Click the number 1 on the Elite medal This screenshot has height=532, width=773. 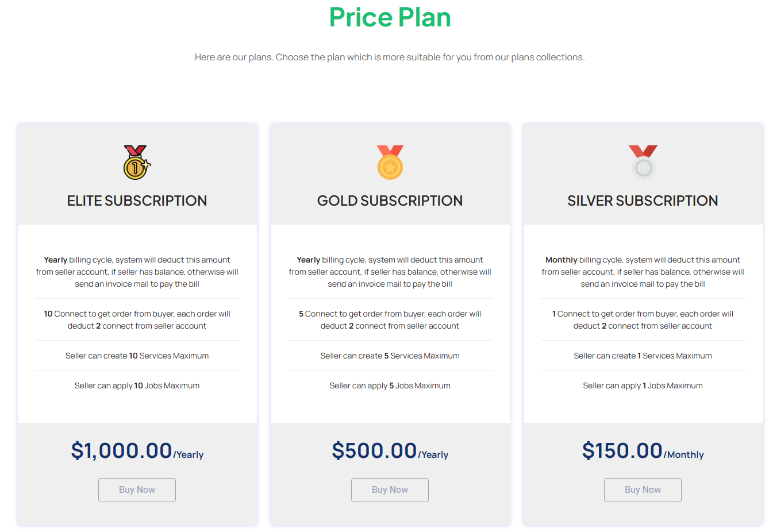(136, 168)
